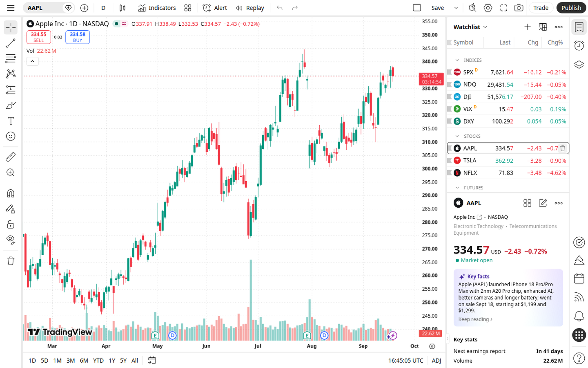
Task: Save the chart layout
Action: pyautogui.click(x=438, y=8)
